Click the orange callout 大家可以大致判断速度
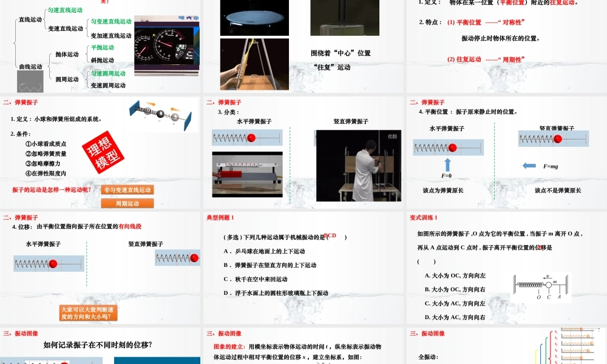The height and width of the screenshot is (364, 607). (88, 313)
